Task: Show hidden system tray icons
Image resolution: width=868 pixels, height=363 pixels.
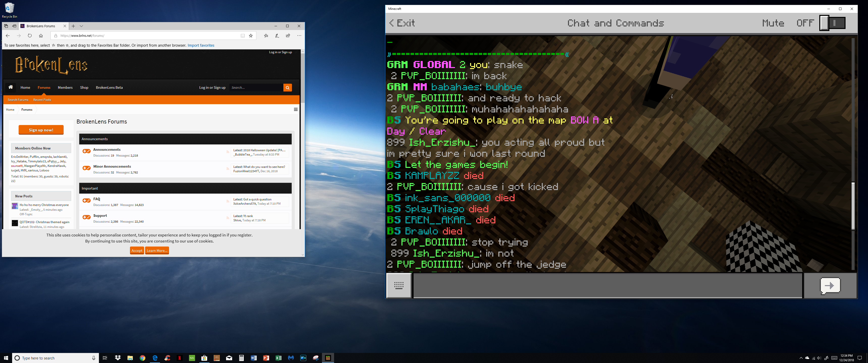Action: (x=801, y=358)
